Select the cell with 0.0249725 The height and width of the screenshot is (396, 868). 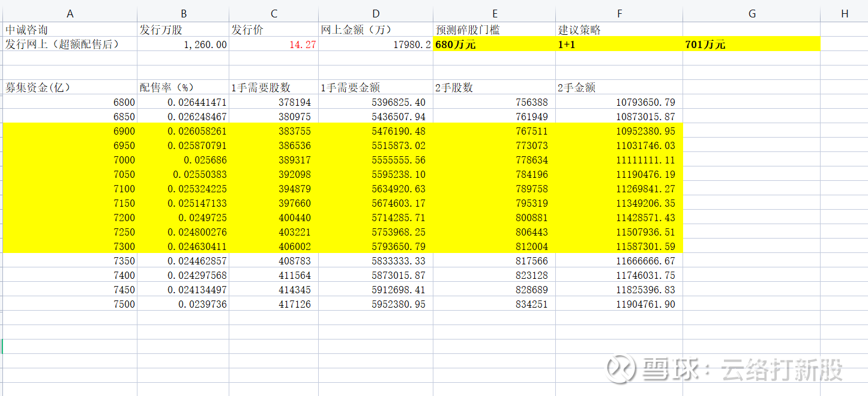coord(183,218)
